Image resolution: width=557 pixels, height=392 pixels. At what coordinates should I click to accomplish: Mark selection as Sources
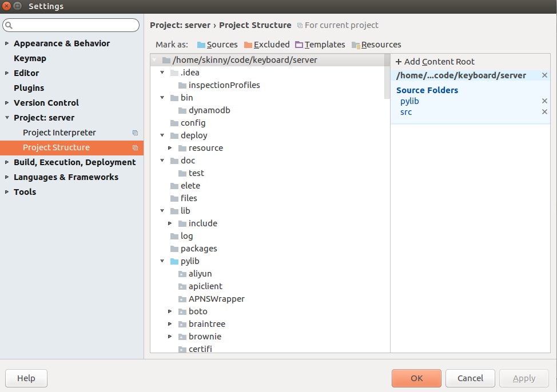(x=217, y=44)
